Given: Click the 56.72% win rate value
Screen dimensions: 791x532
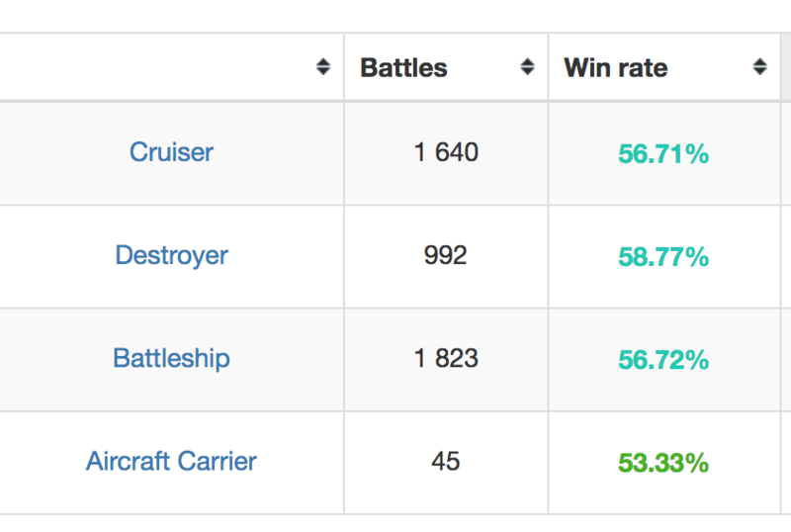Looking at the screenshot, I should (x=663, y=359).
